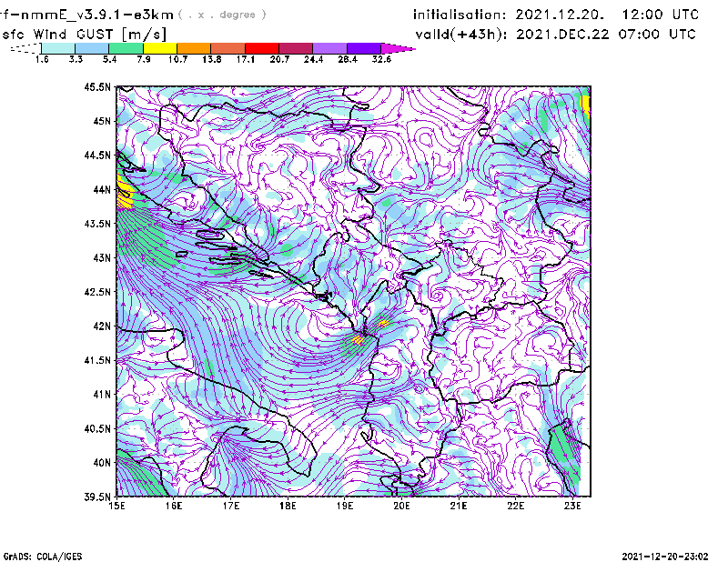This screenshot has height=562, width=728.
Task: Click the light blue 3.3–5.4 legend swatch
Action: click(x=92, y=48)
